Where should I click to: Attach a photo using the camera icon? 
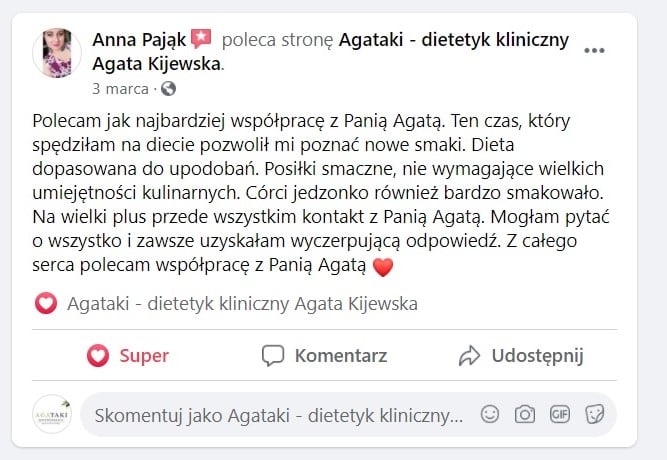tap(524, 413)
